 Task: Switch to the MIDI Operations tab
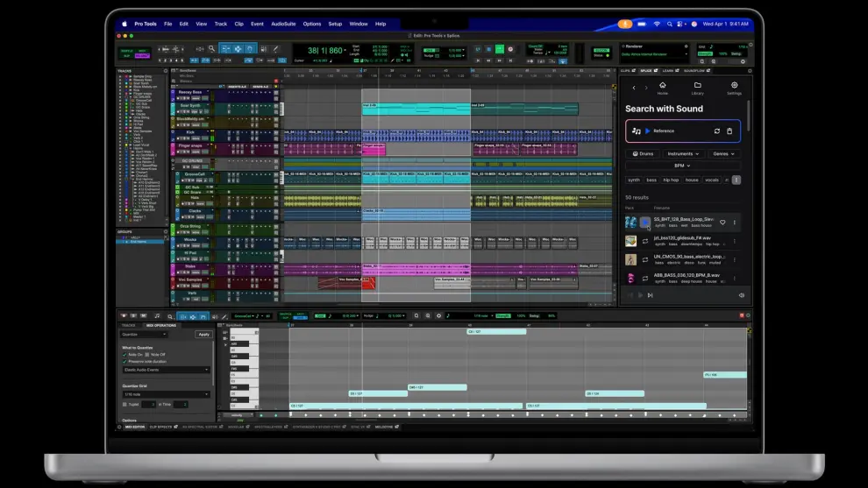click(160, 325)
